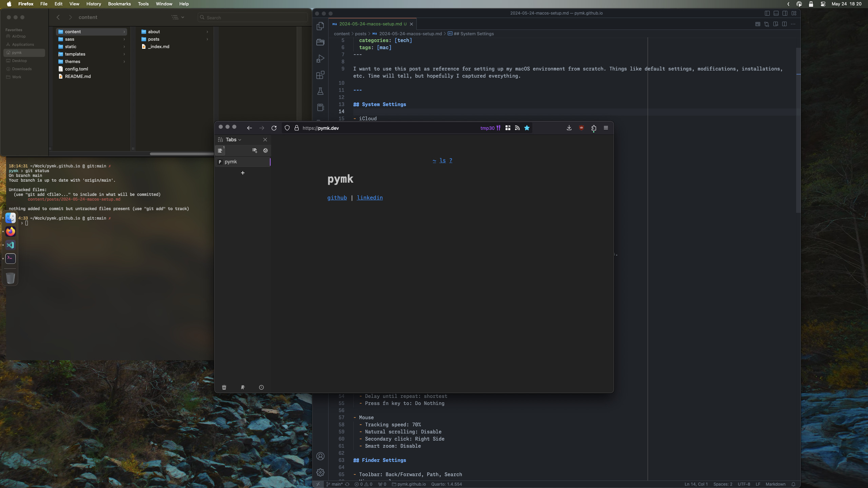The image size is (868, 488).
Task: Open Testing beaker icon in VS Code
Action: 320,91
